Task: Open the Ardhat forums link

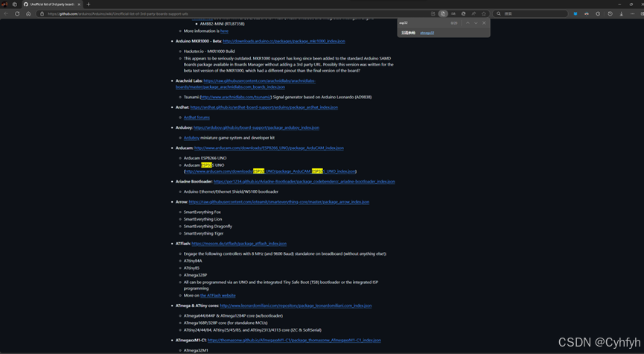Action: 197,117
